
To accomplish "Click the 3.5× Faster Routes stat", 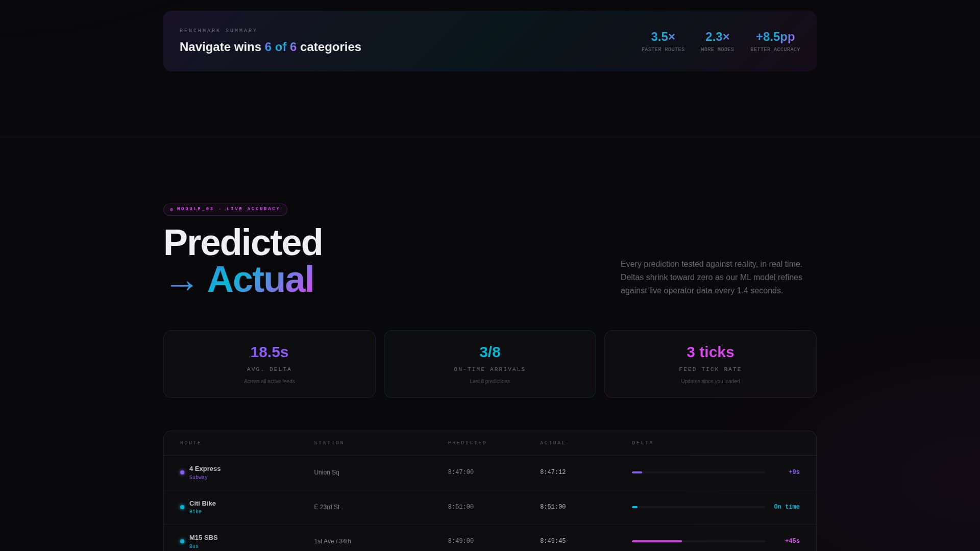I will (663, 41).
